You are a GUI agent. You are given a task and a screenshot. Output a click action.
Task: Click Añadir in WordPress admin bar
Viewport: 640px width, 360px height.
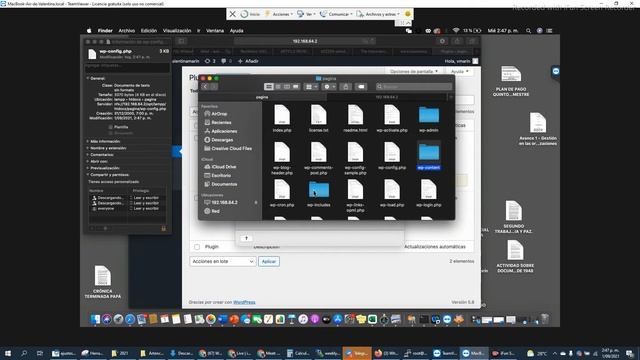click(249, 61)
